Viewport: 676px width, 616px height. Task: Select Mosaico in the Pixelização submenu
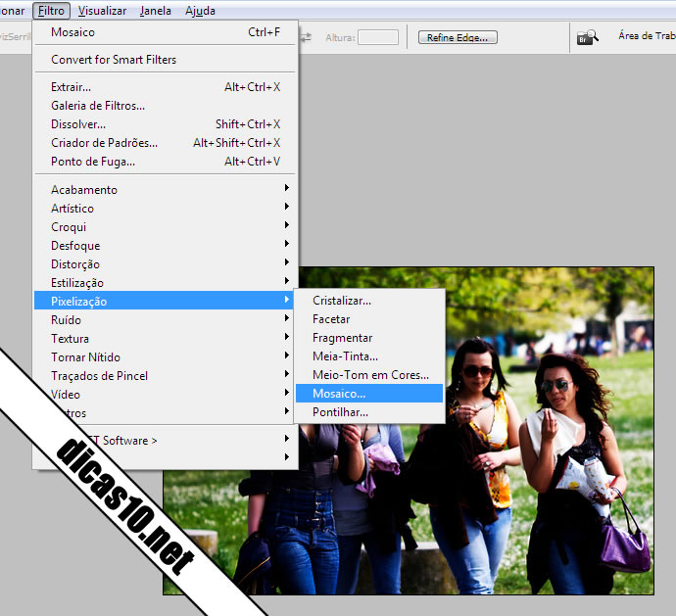click(369, 394)
